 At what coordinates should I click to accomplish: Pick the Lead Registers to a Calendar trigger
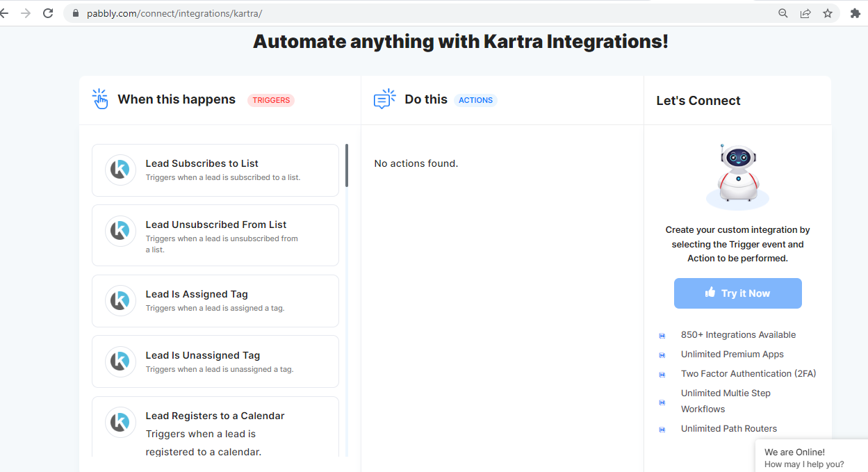point(215,427)
